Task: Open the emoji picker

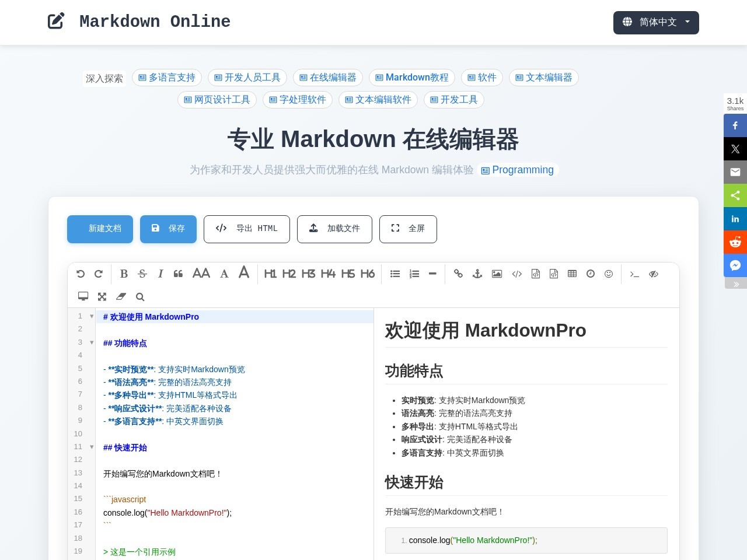Action: pos(609,274)
